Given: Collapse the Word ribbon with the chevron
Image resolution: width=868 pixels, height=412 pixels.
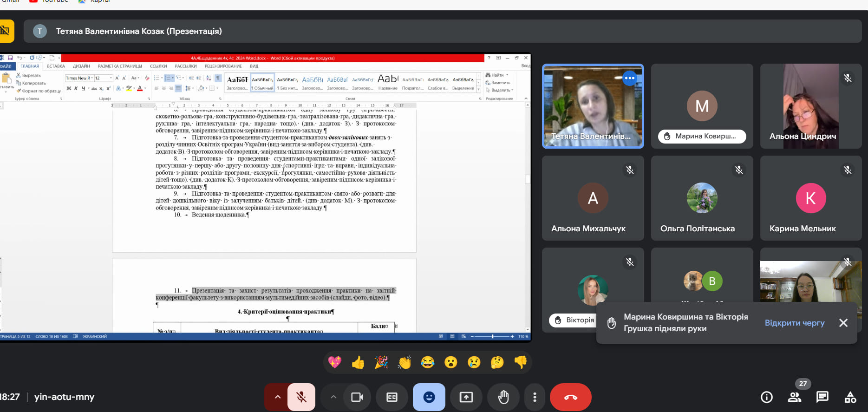Looking at the screenshot, I should (526, 98).
